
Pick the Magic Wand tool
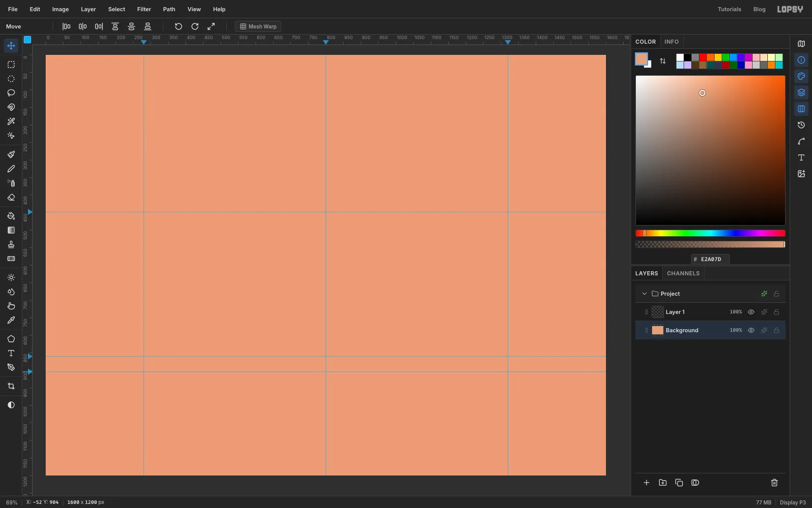tap(11, 121)
